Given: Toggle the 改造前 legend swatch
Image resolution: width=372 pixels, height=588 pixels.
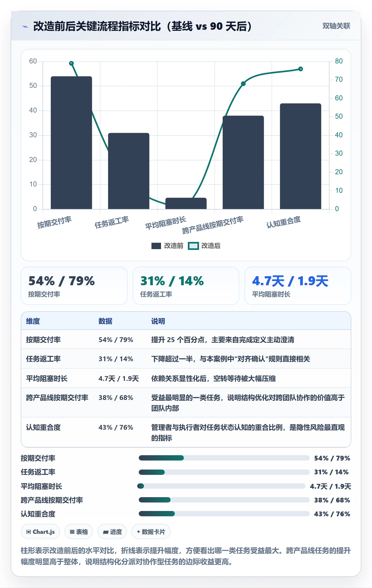Looking at the screenshot, I should (x=156, y=246).
